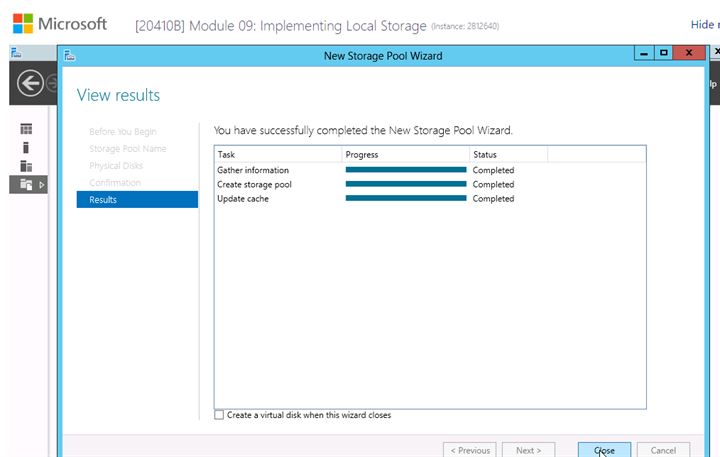Click the Cancel button
This screenshot has height=457, width=720.
click(x=663, y=450)
